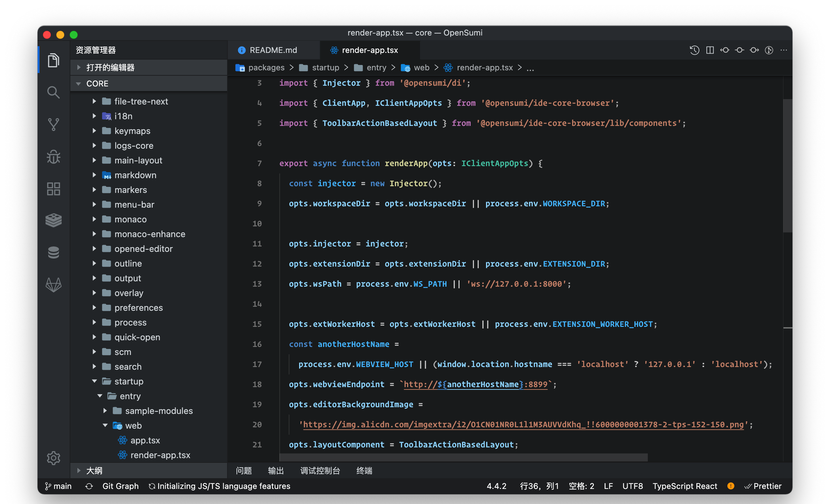
Task: Click the horizontal editor scrollbar
Action: (x=464, y=457)
